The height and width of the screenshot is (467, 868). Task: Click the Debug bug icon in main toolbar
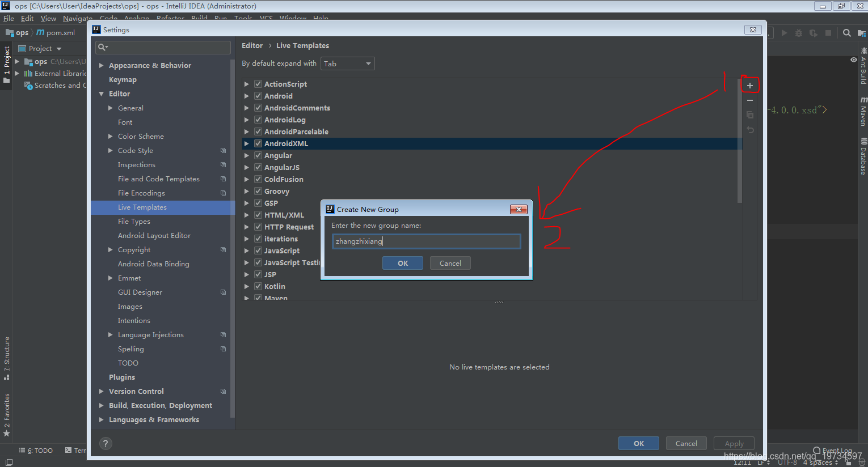[x=799, y=33]
